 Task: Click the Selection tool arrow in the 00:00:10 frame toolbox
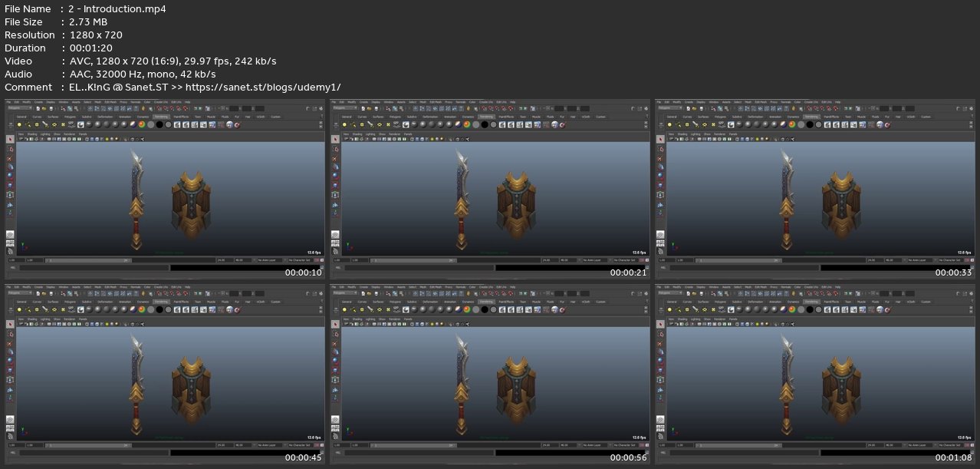coord(10,139)
